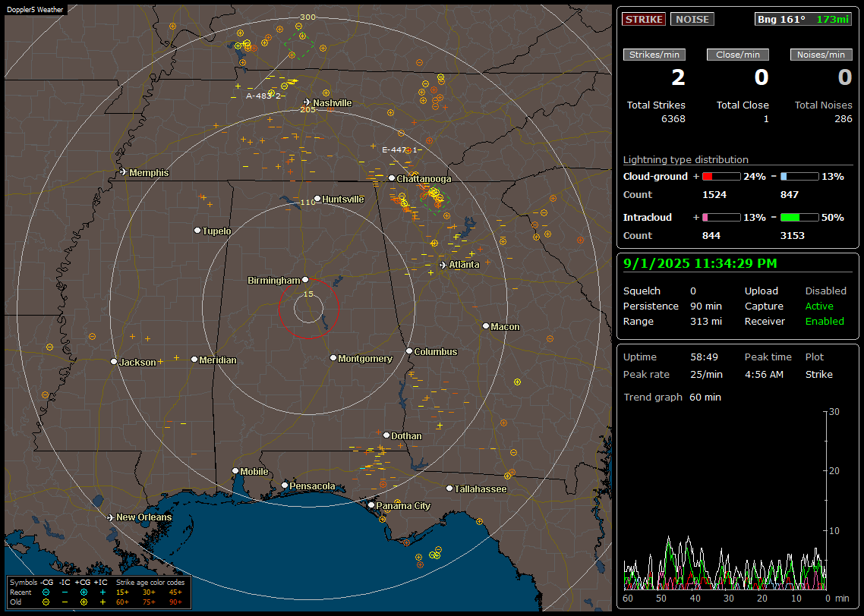
Task: Click the Upload status Disabled
Action: pos(825,291)
